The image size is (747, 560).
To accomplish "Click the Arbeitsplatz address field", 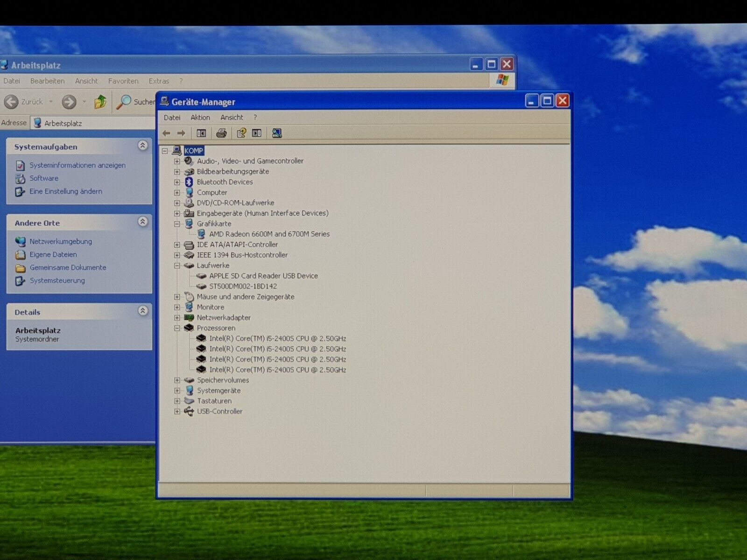I will (x=93, y=123).
